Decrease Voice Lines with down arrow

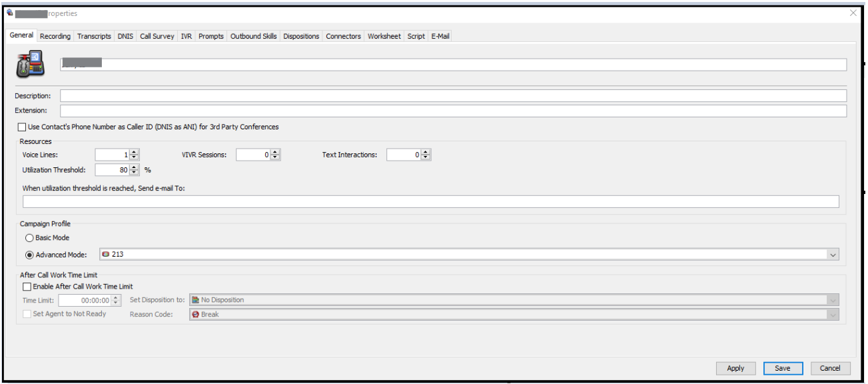[x=134, y=158]
